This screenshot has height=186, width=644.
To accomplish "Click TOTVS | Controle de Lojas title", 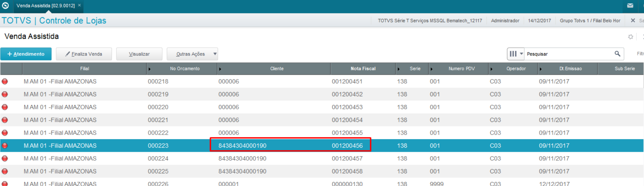I will 54,21.
